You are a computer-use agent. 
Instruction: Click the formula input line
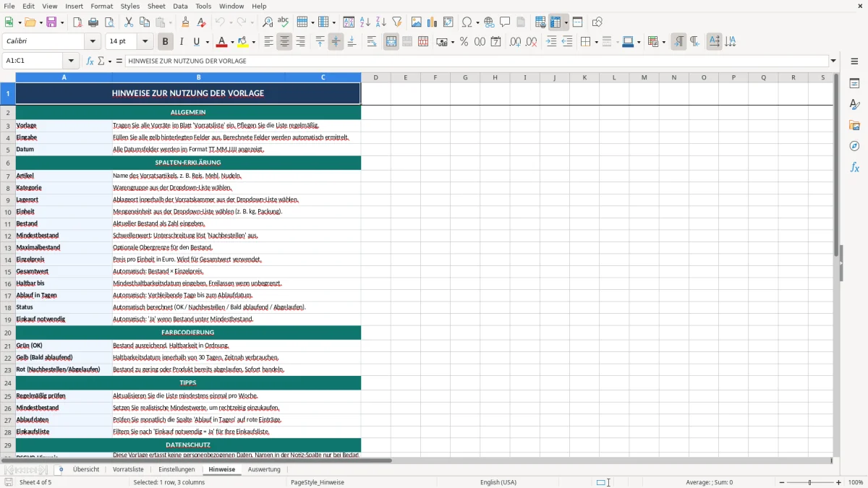coord(477,61)
